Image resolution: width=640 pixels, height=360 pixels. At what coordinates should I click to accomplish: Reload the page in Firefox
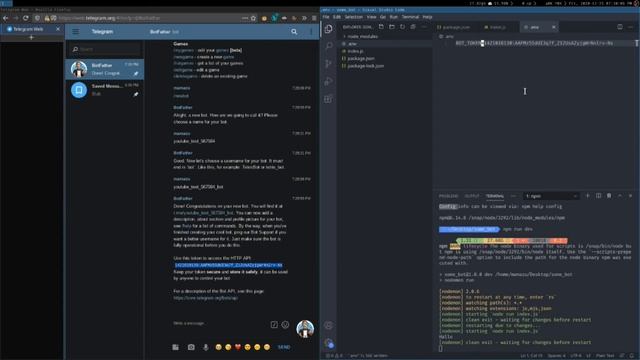click(26, 18)
